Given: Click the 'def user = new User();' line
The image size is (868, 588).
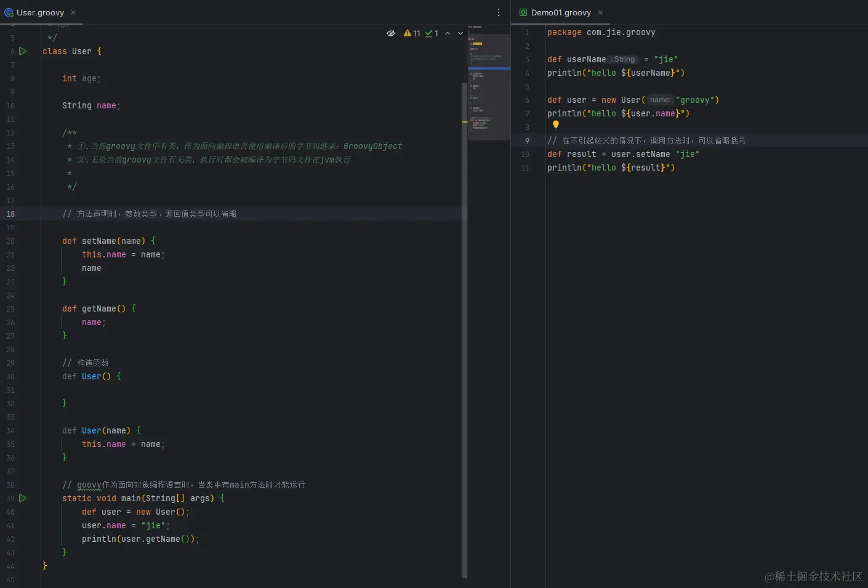Looking at the screenshot, I should (135, 512).
